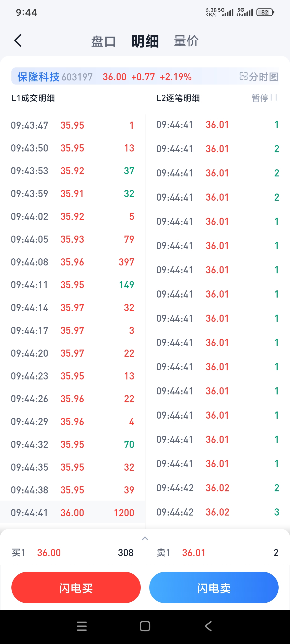This screenshot has height=644, width=290.
Task: Tap the L1成交明细 header
Action: 33,98
